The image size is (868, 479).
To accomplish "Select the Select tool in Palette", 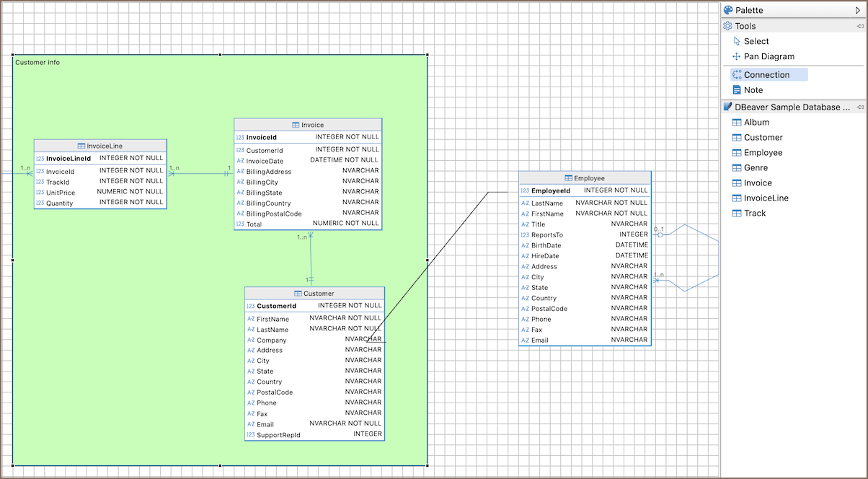I will [x=756, y=41].
